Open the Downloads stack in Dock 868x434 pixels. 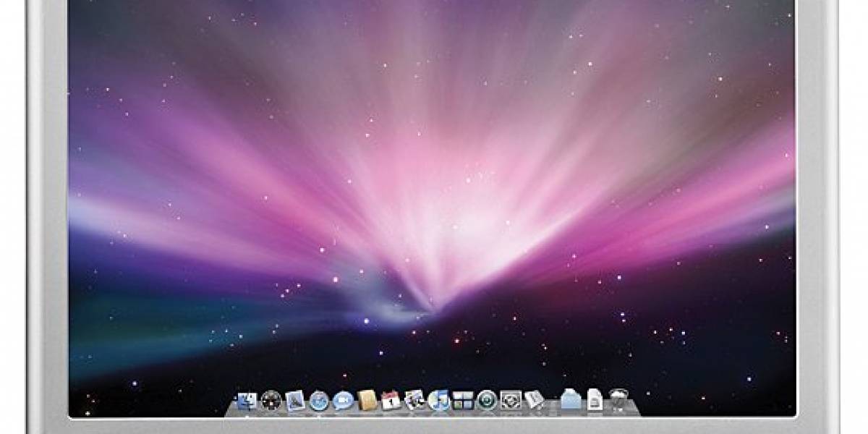point(595,399)
